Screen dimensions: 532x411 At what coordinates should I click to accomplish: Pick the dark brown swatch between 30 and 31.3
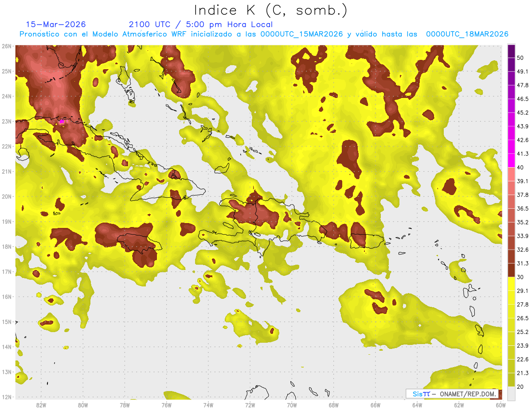(511, 270)
